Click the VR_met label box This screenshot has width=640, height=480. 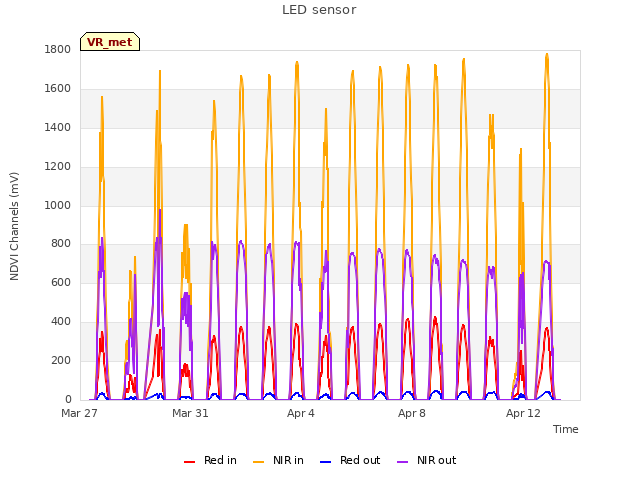pos(110,42)
